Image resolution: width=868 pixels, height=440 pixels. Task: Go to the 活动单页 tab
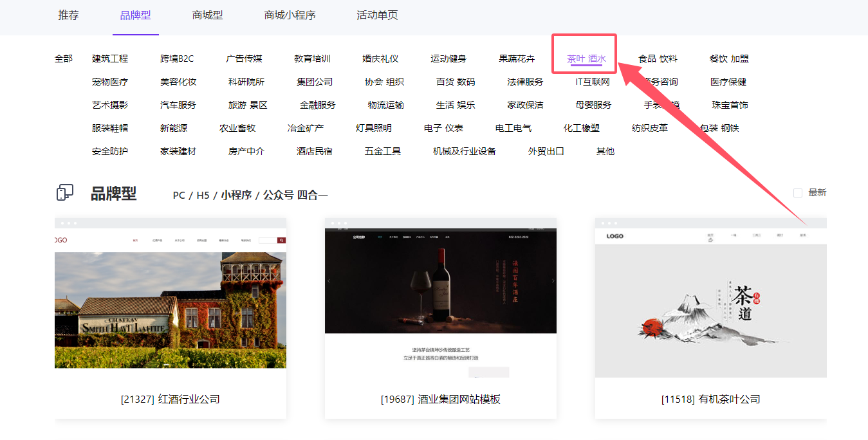[377, 15]
